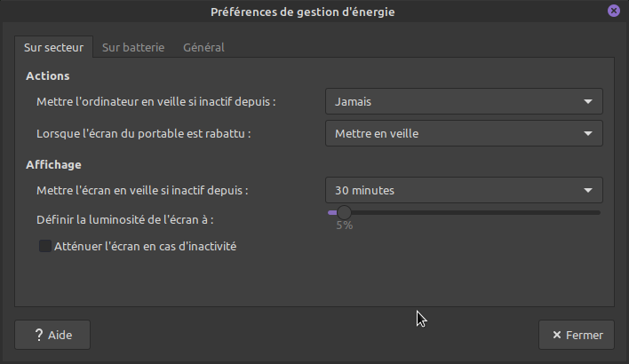Click the screen brightness slider handle
This screenshot has height=364, width=629.
pyautogui.click(x=344, y=212)
